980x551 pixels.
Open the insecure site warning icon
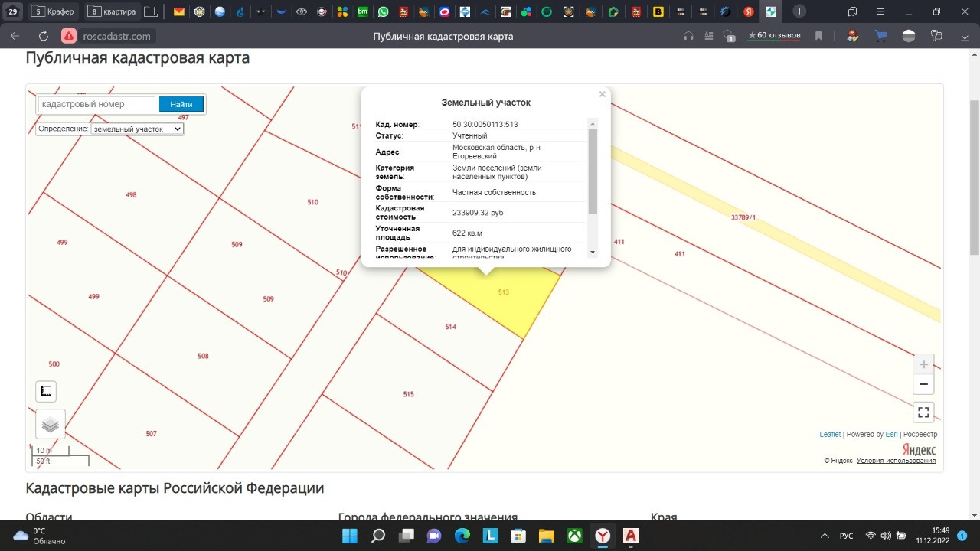[x=69, y=36]
